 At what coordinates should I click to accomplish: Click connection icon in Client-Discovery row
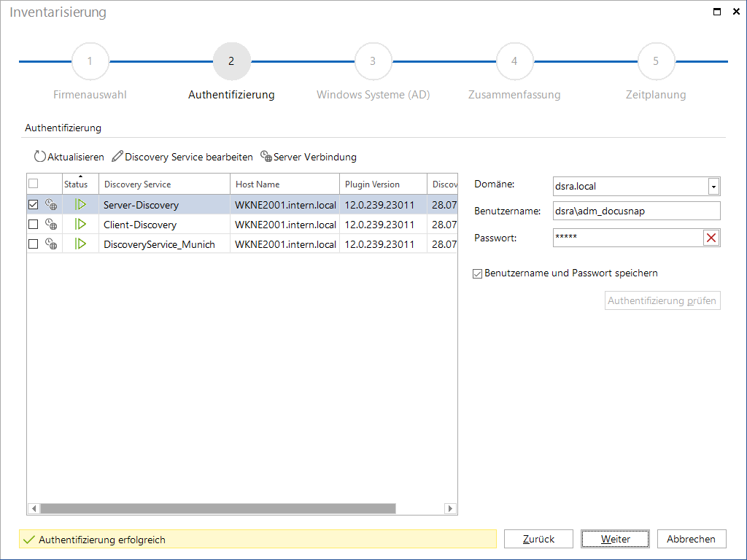[51, 225]
